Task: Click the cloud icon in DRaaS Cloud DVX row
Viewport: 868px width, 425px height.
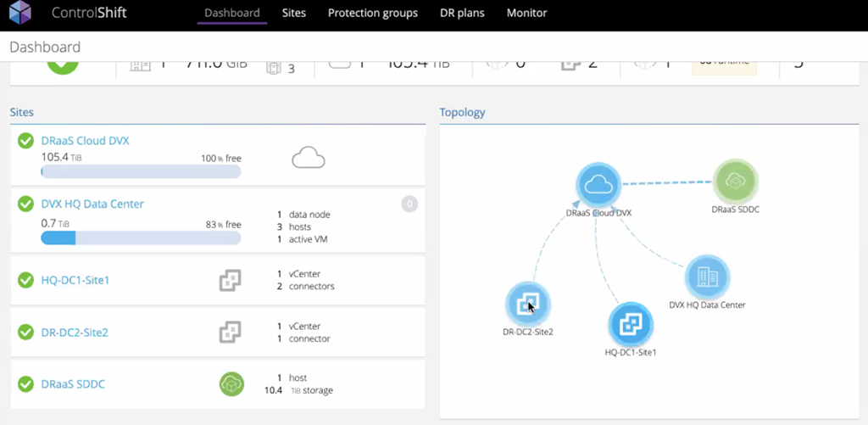Action: [309, 158]
